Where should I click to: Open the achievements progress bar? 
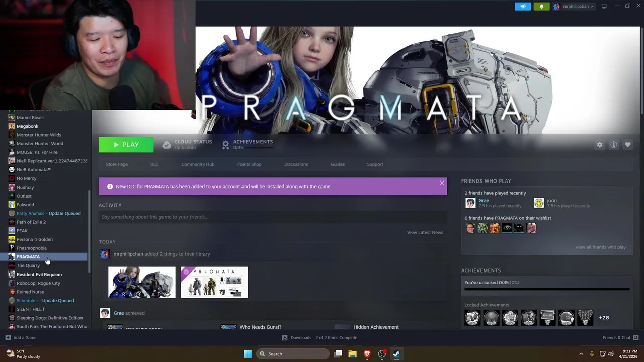pos(547,289)
